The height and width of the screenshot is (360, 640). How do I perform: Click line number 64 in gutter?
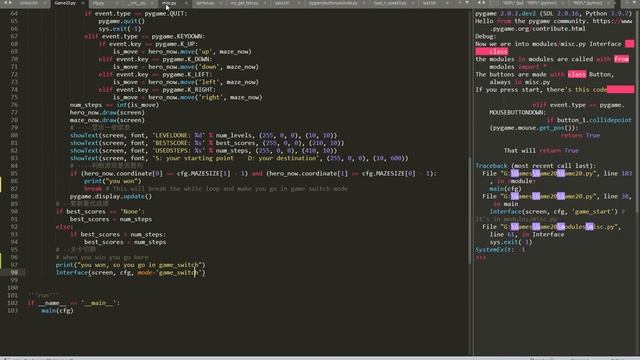(x=14, y=13)
